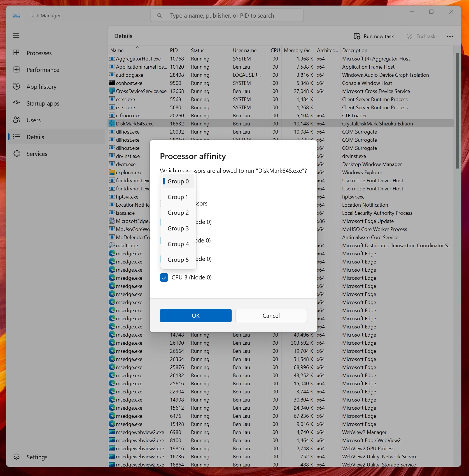Click 'Antimalware Core Service' description
The height and width of the screenshot is (476, 469).
tap(370, 237)
